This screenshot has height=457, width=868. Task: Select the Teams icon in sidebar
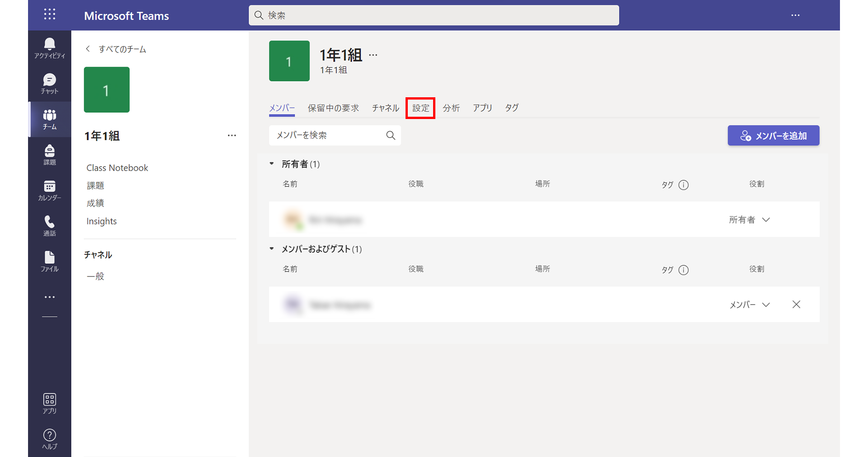point(50,119)
